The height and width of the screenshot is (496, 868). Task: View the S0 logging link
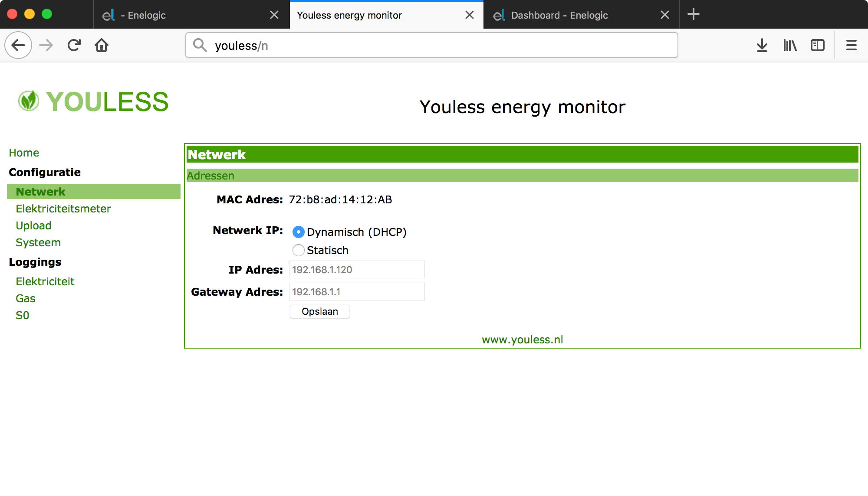23,315
